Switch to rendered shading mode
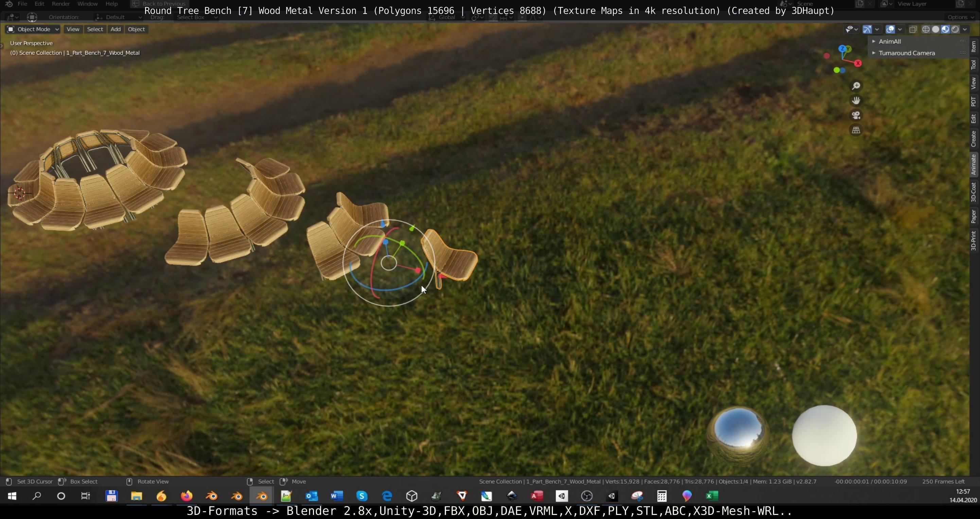This screenshot has height=519, width=980. click(x=955, y=29)
